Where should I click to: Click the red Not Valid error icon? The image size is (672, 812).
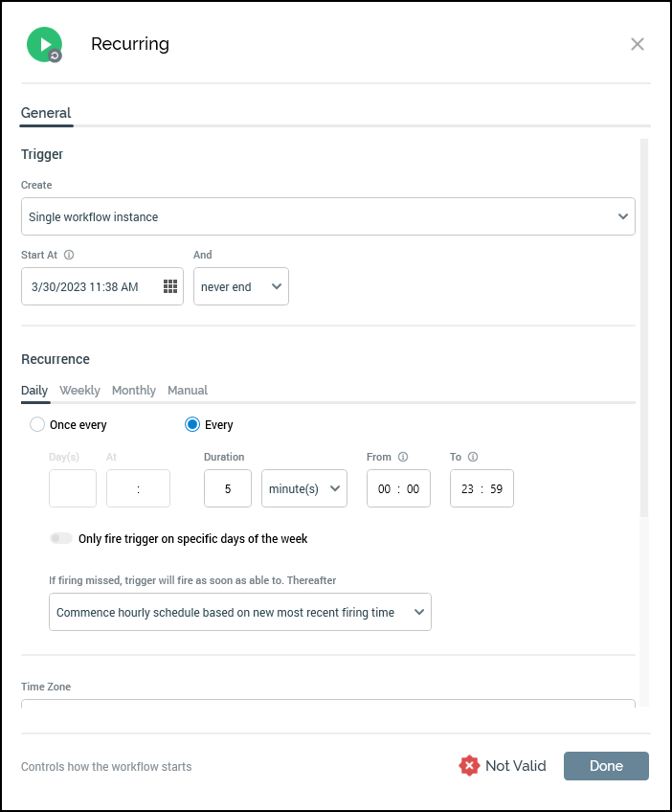[469, 765]
